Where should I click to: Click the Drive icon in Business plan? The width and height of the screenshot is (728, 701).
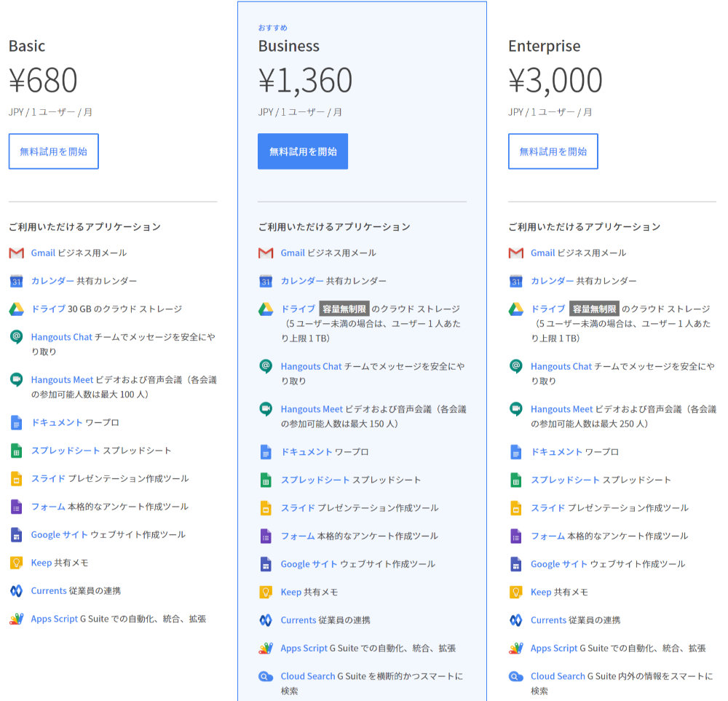[266, 309]
